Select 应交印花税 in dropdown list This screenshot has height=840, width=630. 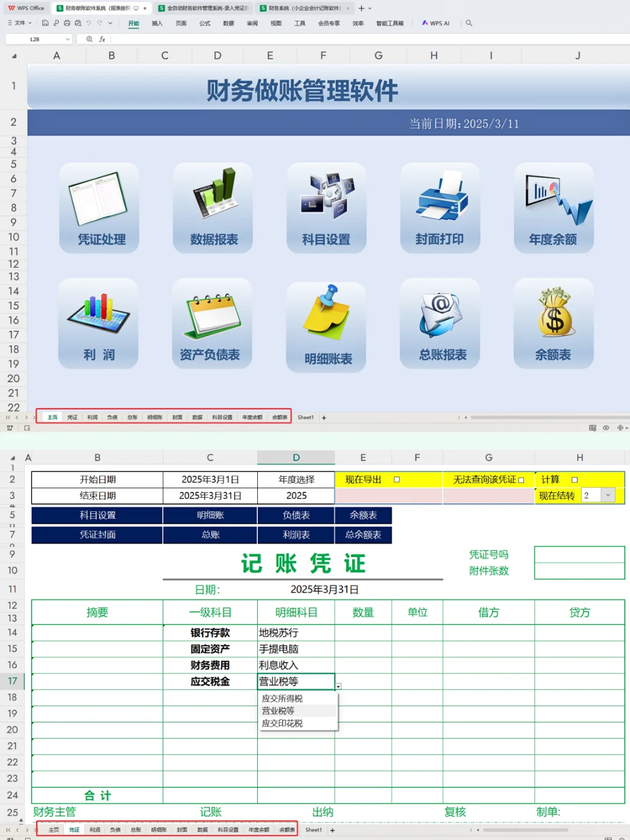click(x=298, y=723)
